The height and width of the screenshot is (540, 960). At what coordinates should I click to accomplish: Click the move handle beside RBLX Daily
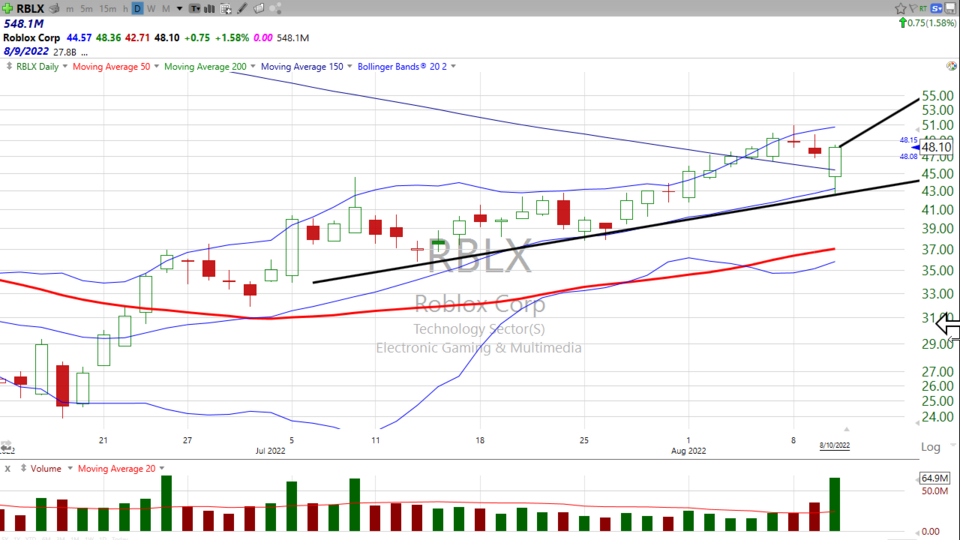click(9, 66)
